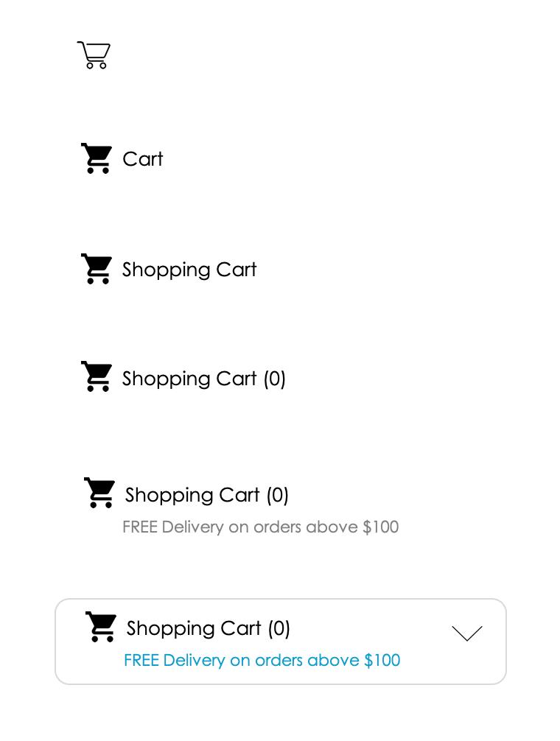Viewport: 560px width, 741px height.
Task: Click "$100" in the blue delivery text
Action: [382, 660]
